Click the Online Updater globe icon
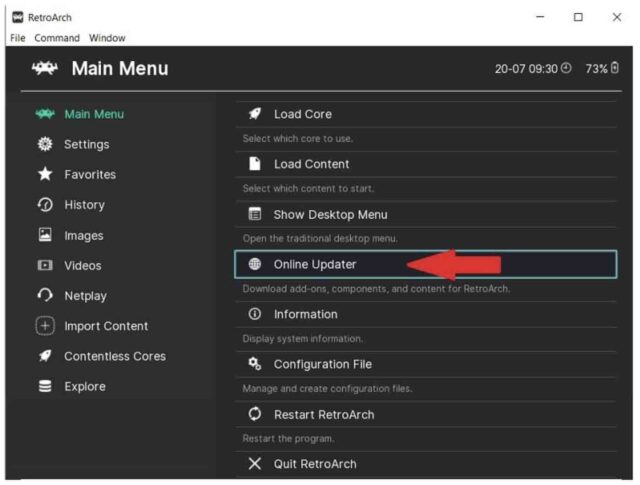640x485 pixels. [x=255, y=264]
